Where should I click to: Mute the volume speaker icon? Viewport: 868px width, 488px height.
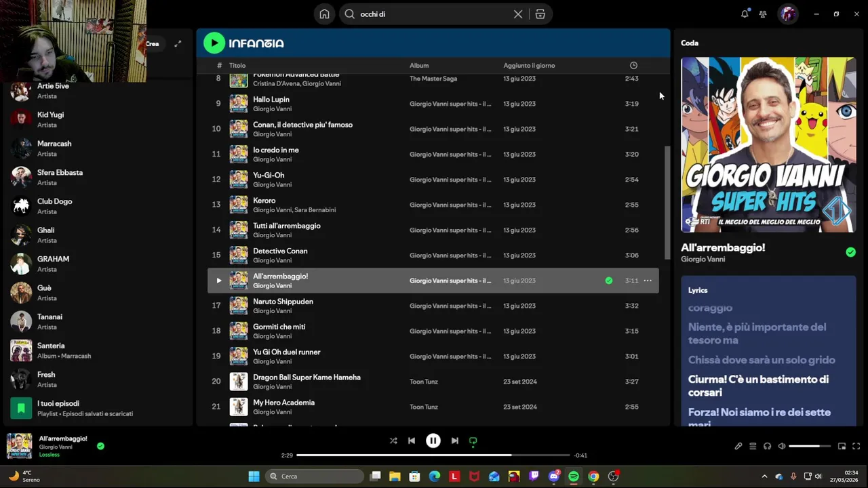(x=782, y=446)
